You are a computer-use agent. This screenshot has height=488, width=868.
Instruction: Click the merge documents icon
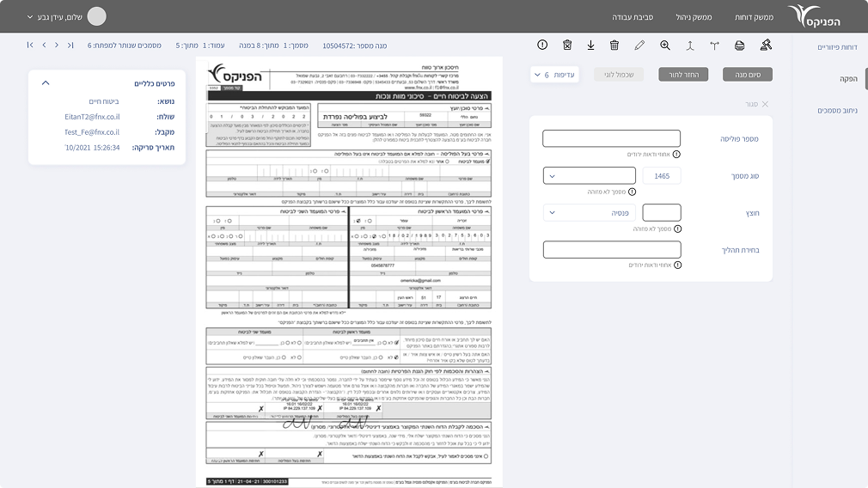690,45
